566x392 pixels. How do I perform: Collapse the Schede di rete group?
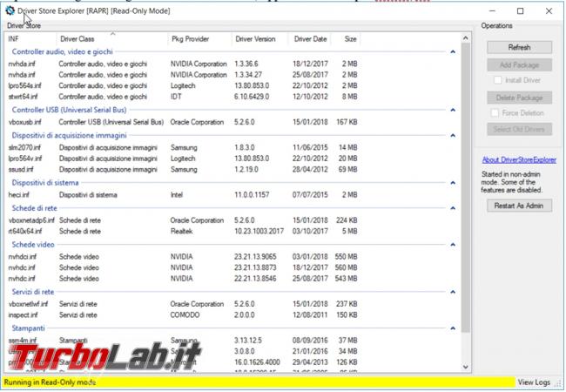pyautogui.click(x=453, y=208)
